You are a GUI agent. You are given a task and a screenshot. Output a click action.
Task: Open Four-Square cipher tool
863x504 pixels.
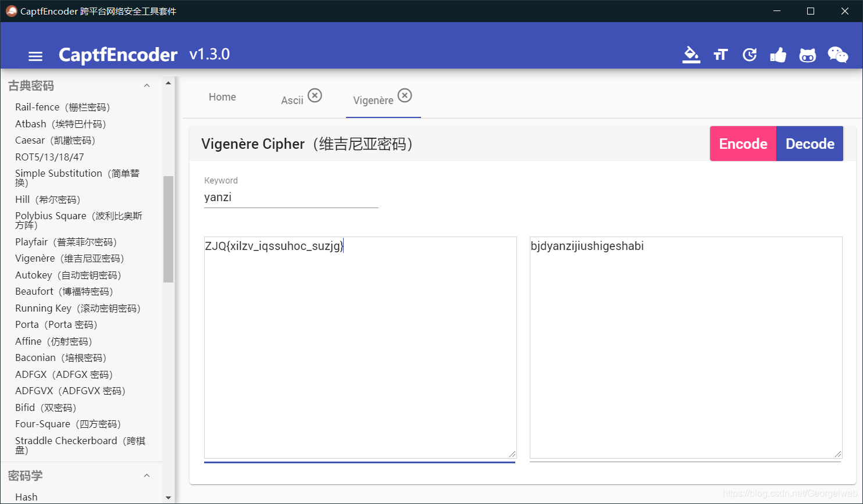tap(68, 424)
